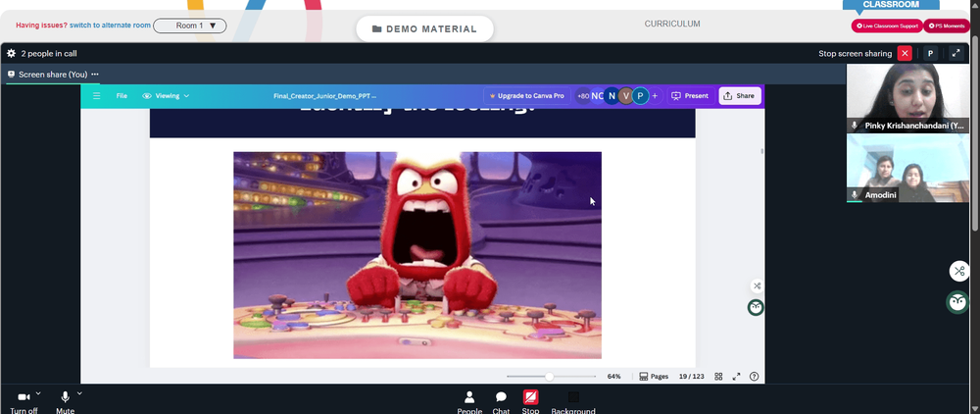980x414 pixels.
Task: Click the Canva hamburger menu icon
Action: (96, 96)
